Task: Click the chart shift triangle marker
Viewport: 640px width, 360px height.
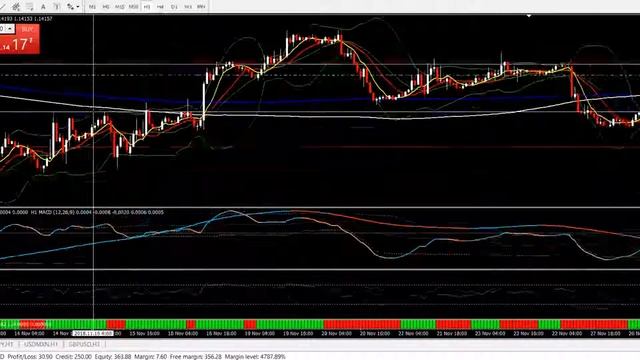Action: [529, 16]
